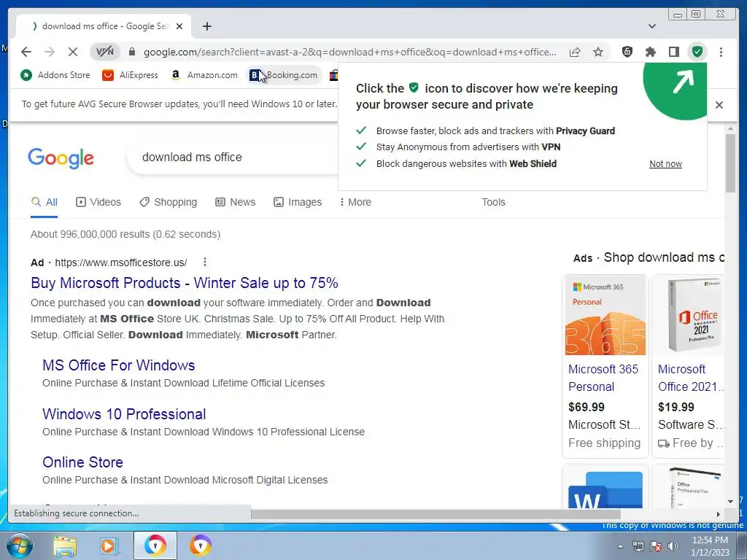Click the horizontal scrollbar thumb
This screenshot has height=560, width=747.
(x=436, y=514)
